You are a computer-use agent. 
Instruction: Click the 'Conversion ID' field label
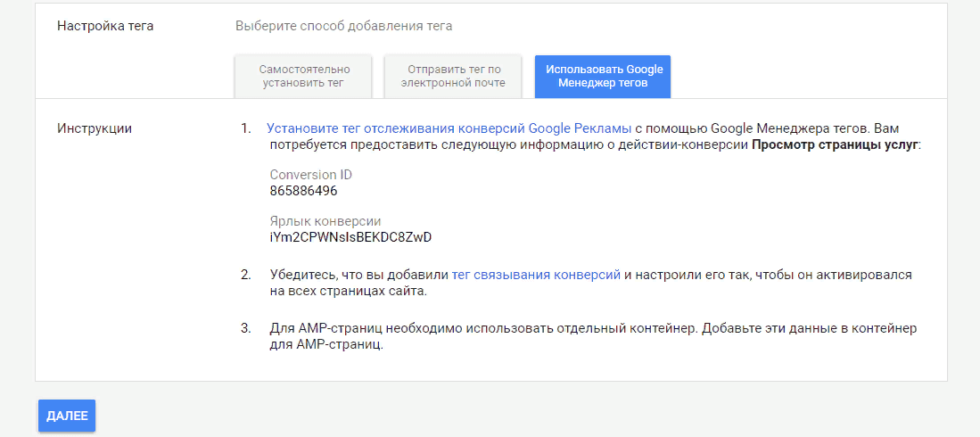311,175
